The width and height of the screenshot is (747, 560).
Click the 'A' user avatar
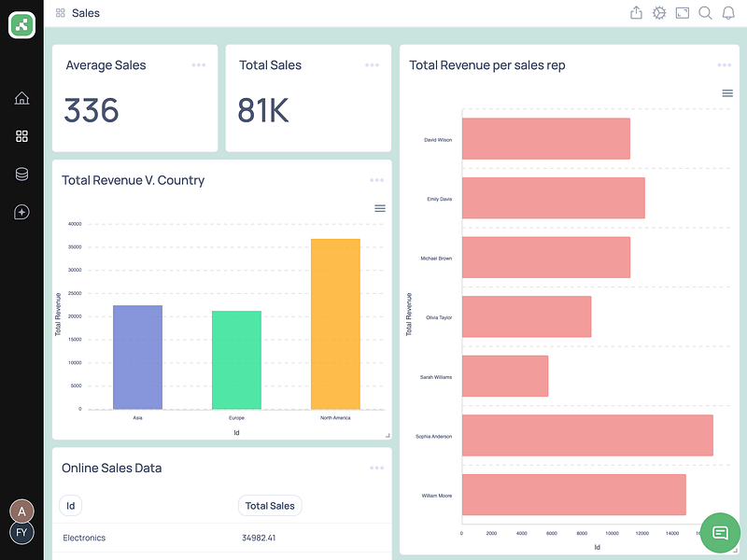(x=21, y=511)
